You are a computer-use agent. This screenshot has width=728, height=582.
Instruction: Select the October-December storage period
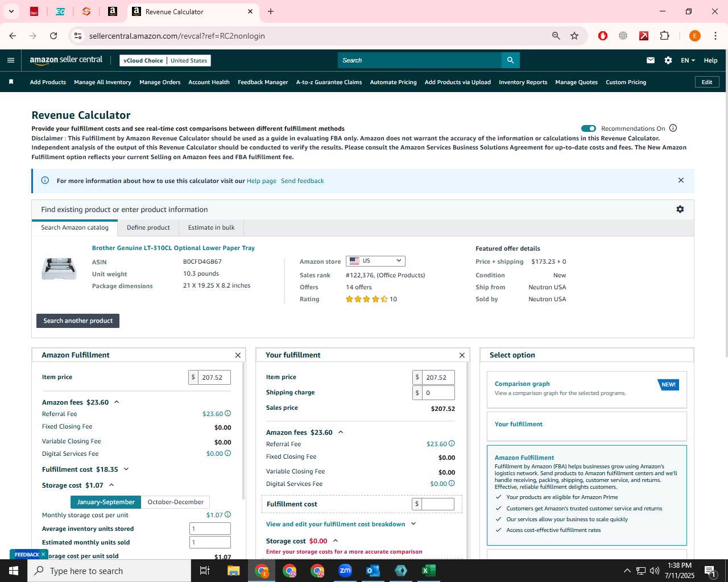pyautogui.click(x=175, y=502)
